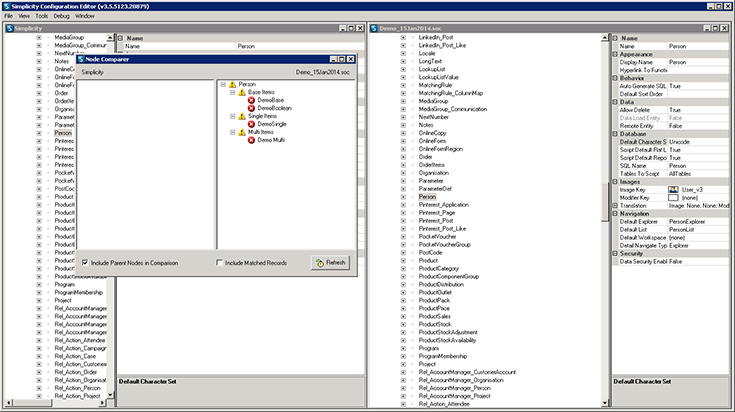Select Program in Simplicity window tree
Image resolution: width=735 pixels, height=412 pixels.
[65, 285]
